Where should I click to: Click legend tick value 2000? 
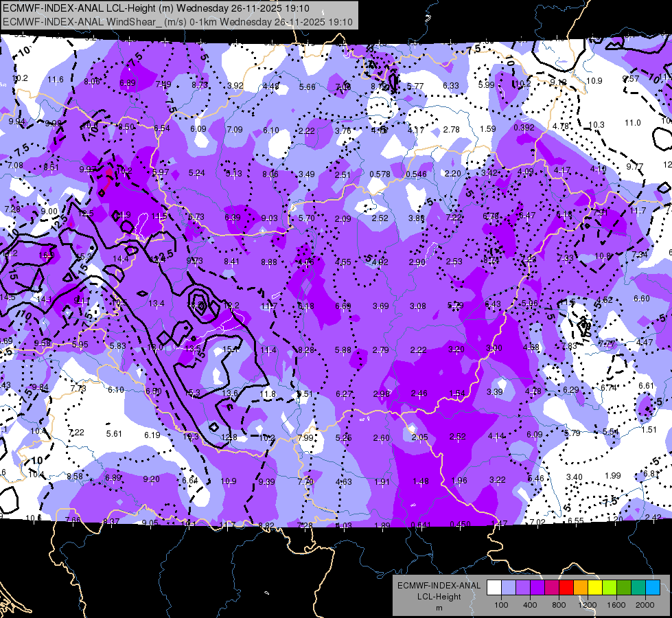(x=645, y=605)
